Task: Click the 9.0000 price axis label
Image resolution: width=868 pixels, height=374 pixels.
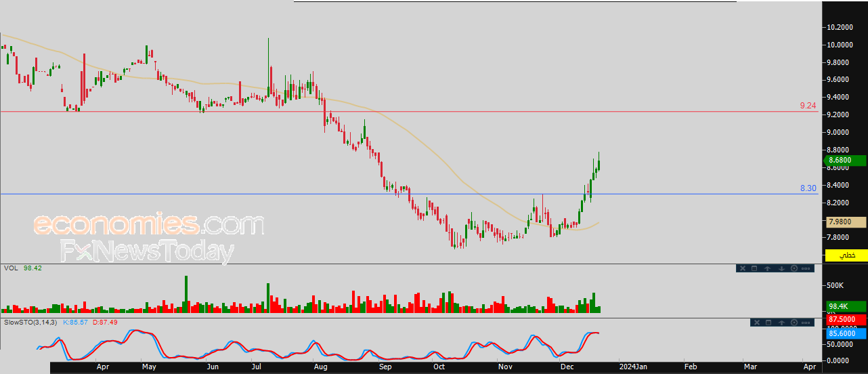Action: point(839,132)
